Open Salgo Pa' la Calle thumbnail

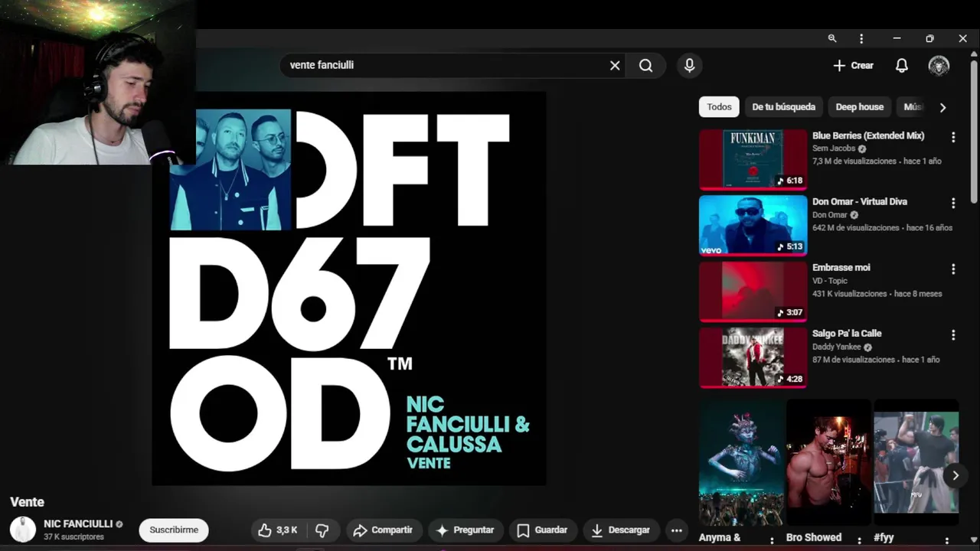753,357
